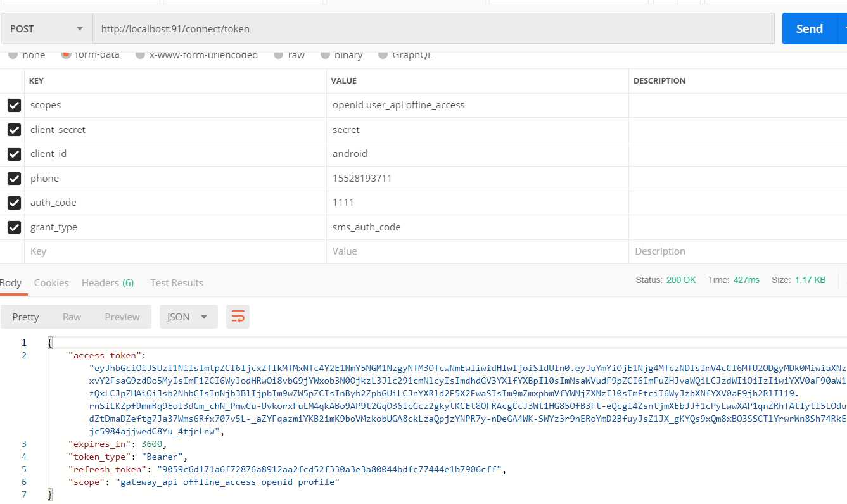Uncheck the client_secret parameter row

pyautogui.click(x=14, y=130)
